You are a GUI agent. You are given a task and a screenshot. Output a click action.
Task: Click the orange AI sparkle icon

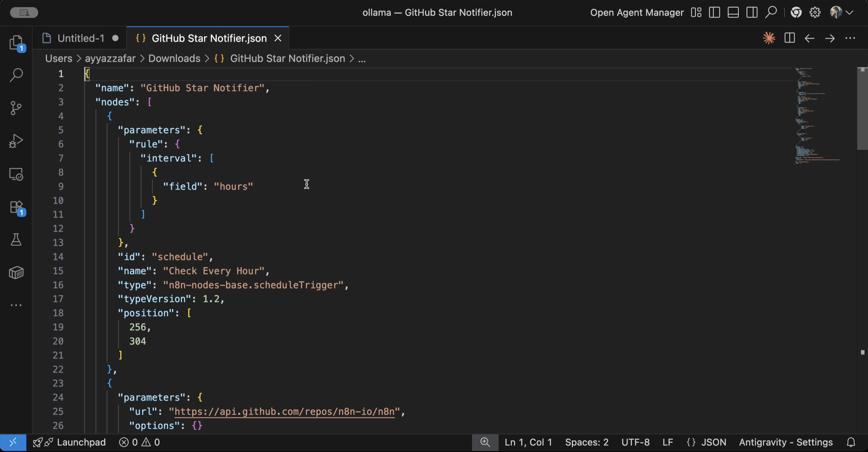768,38
